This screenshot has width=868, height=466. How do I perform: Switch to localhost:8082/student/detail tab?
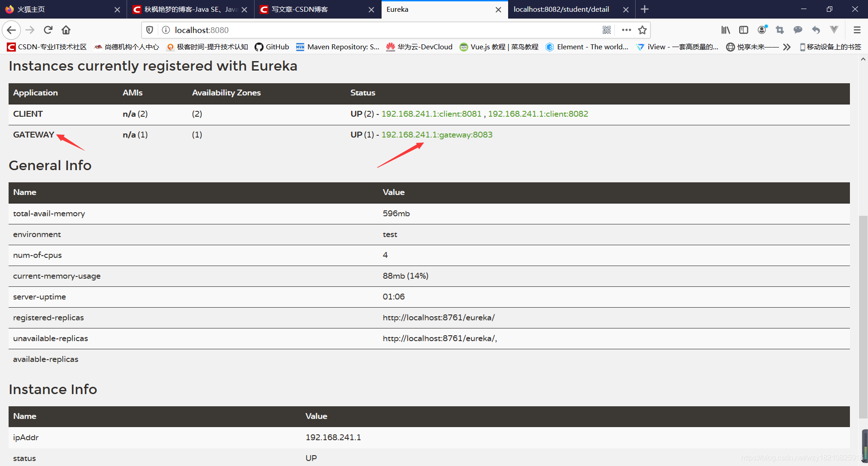[x=571, y=9]
